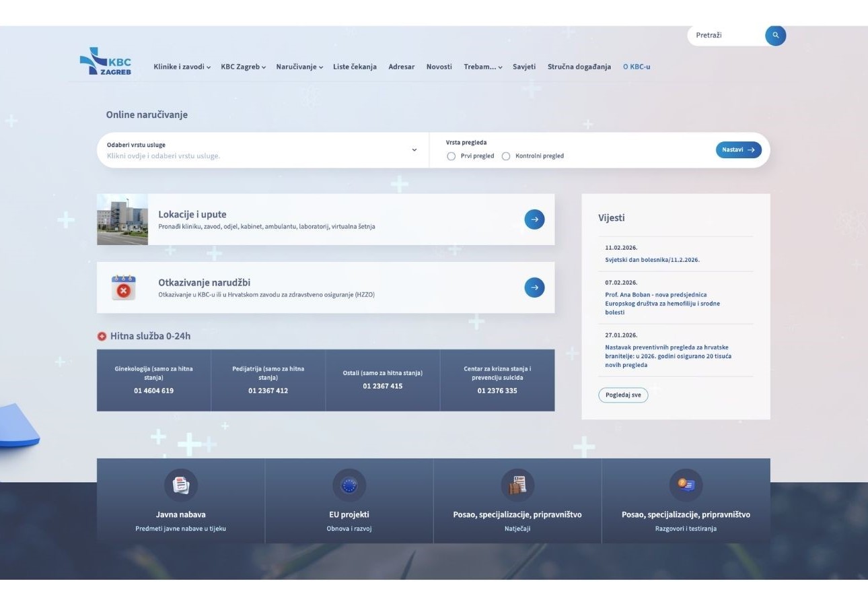868x606 pixels.
Task: Select the Javna nabava document icon
Action: [x=180, y=484]
